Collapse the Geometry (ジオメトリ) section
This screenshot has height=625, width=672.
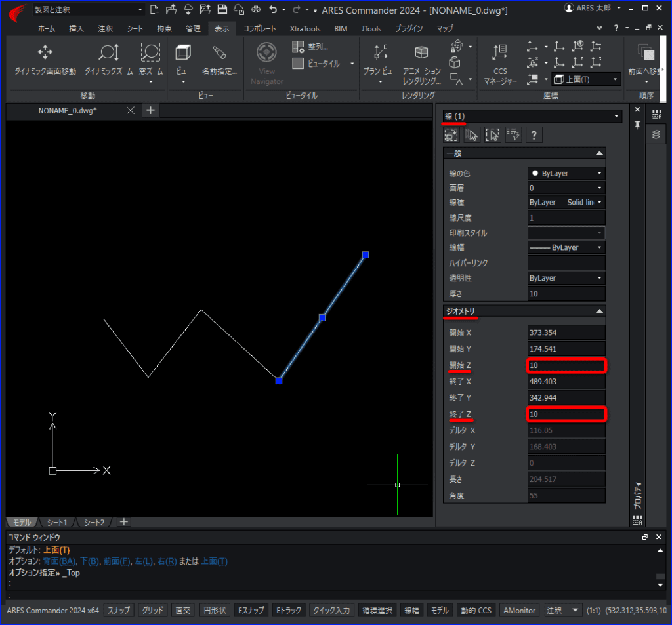(x=598, y=311)
